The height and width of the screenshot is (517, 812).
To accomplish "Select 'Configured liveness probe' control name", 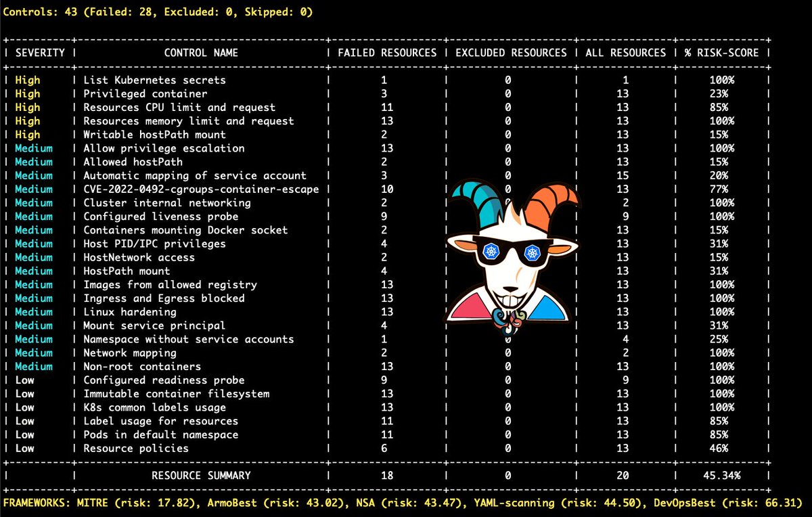I will coord(161,217).
